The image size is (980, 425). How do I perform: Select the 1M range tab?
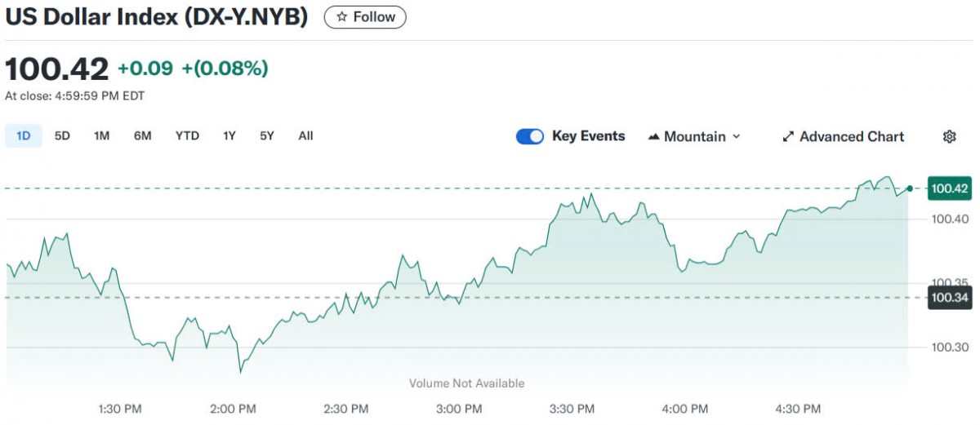[101, 136]
